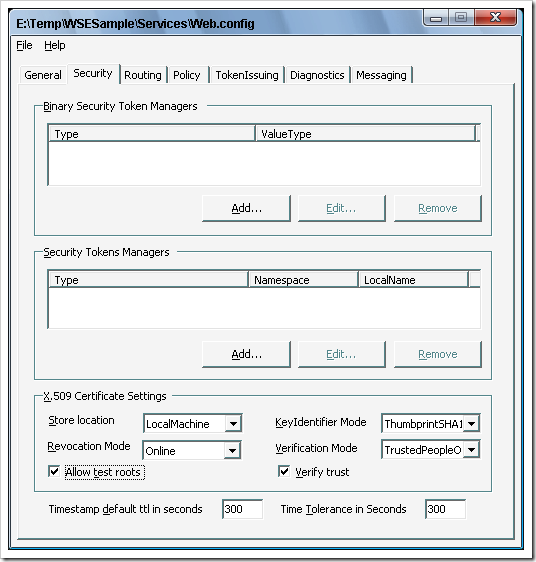This screenshot has height=562, width=536.
Task: Close the Web.config window
Action: [x=495, y=18]
